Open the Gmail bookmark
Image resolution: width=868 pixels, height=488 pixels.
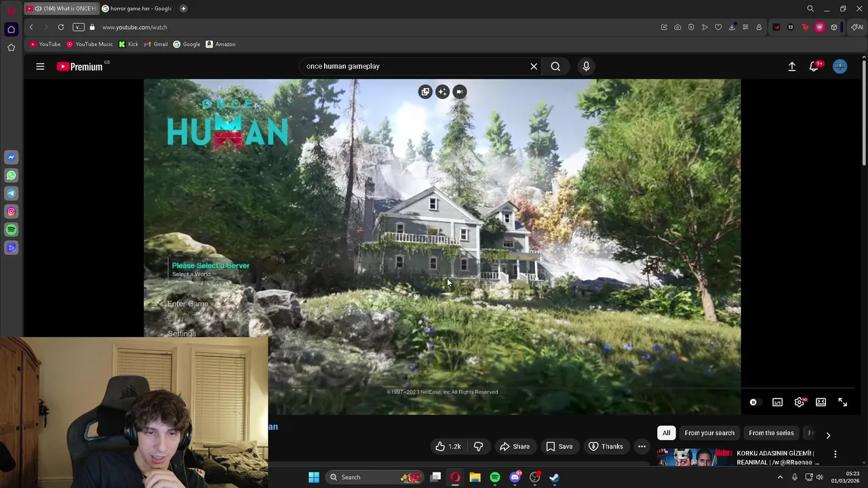click(156, 44)
